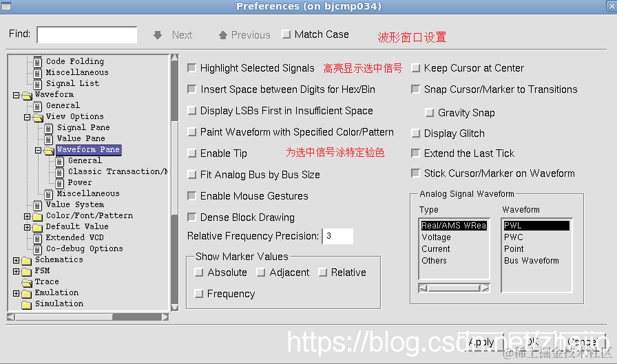
Task: Click the Apply button
Action: [481, 342]
